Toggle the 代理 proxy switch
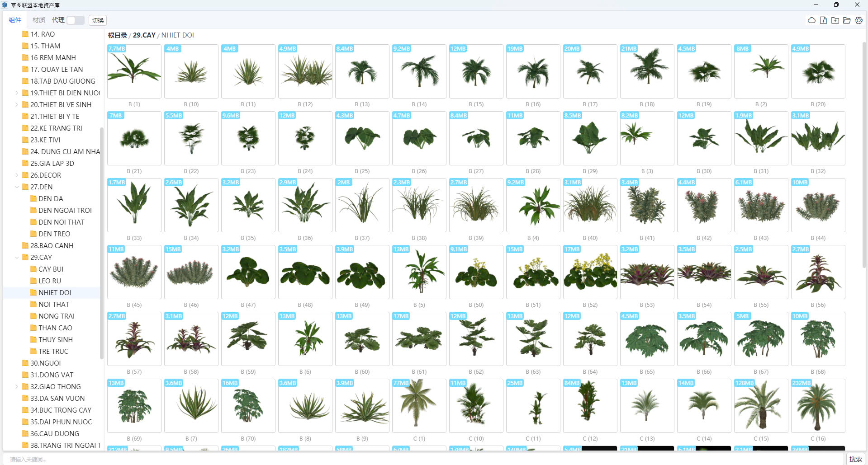 pyautogui.click(x=75, y=20)
